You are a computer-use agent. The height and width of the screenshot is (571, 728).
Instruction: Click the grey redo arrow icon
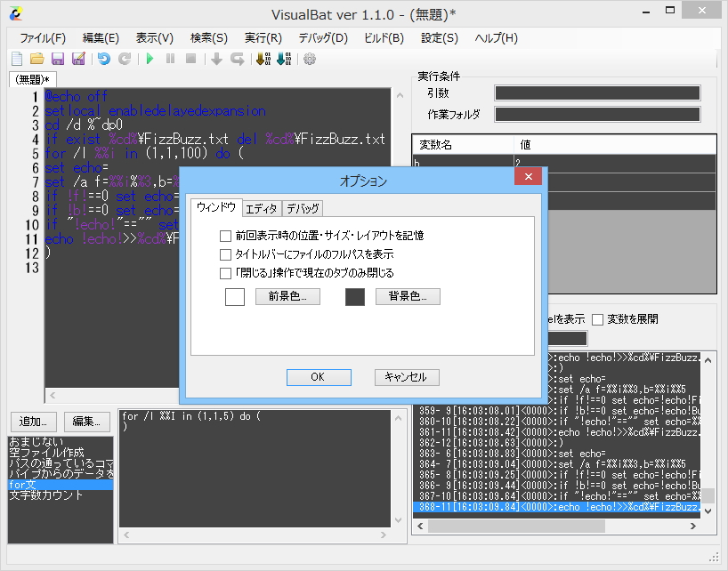124,59
